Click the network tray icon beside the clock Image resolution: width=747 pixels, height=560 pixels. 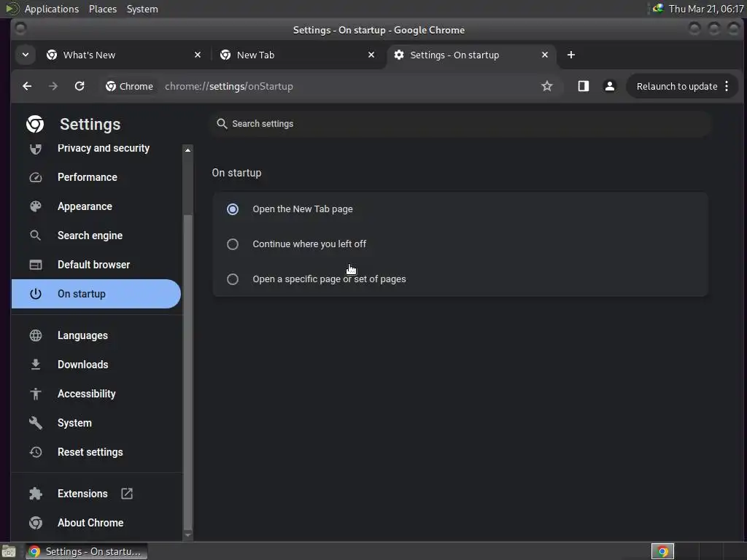[658, 9]
